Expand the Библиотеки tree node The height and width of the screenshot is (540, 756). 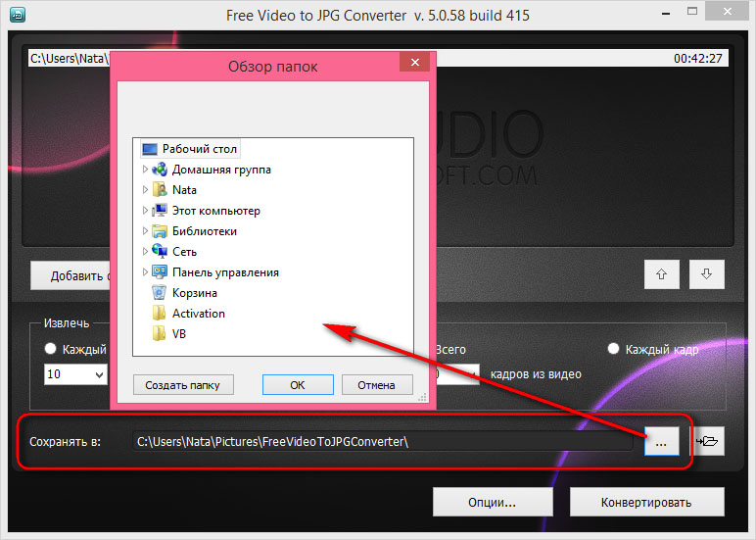click(x=145, y=231)
